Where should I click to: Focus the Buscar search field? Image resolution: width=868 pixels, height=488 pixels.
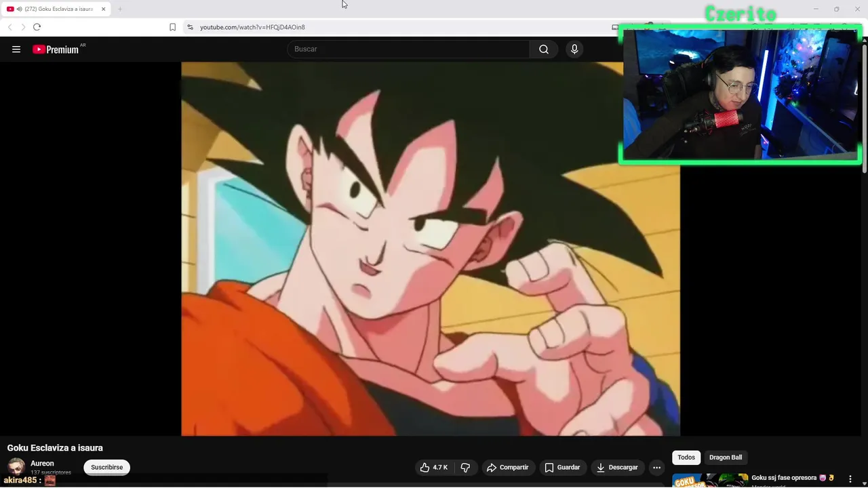409,49
